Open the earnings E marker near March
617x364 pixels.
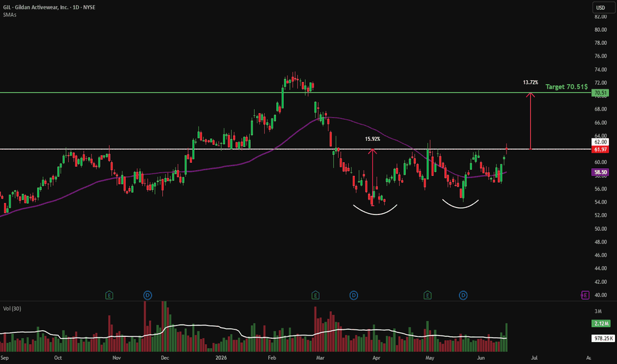point(315,295)
